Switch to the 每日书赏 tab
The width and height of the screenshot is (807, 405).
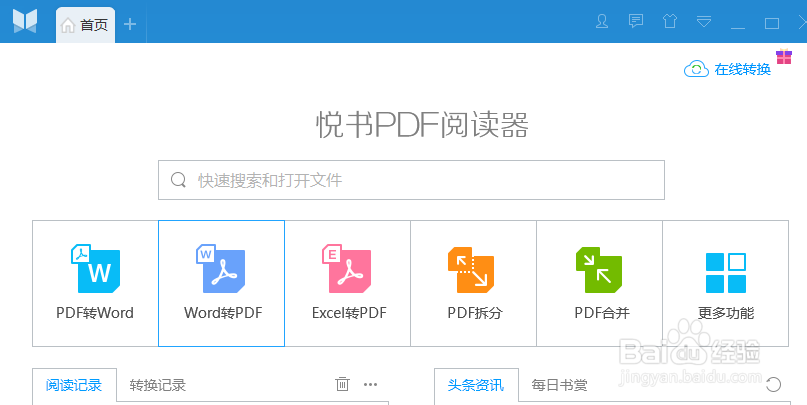(x=559, y=385)
